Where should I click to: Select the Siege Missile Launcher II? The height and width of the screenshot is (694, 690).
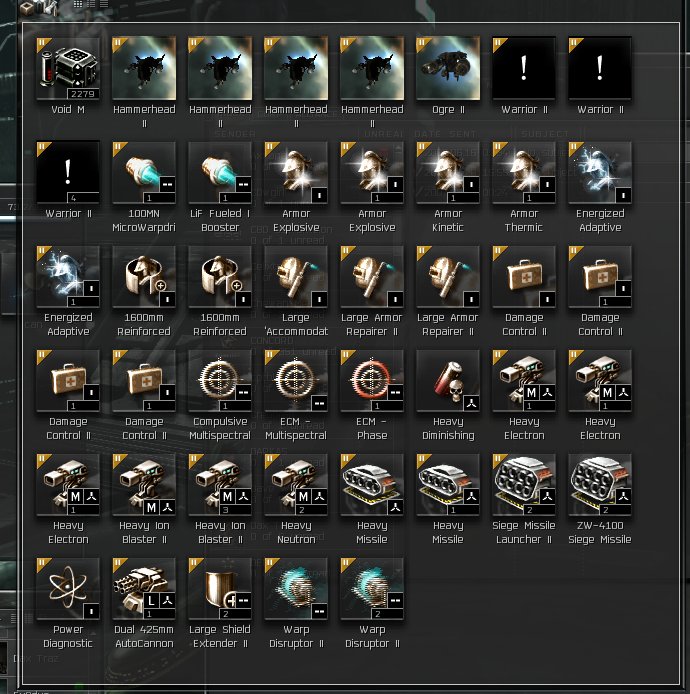[524, 485]
